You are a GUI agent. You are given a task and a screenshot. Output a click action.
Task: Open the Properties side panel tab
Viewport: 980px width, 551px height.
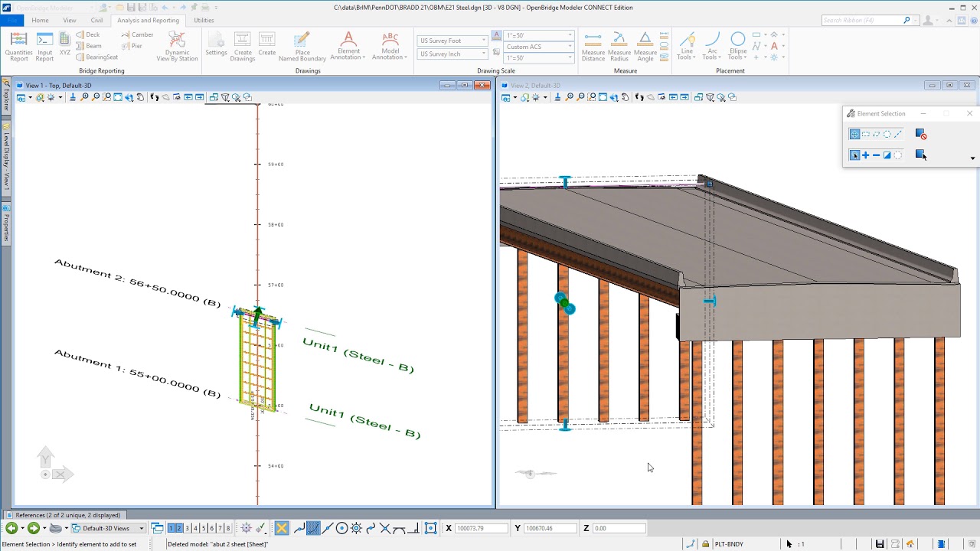(6, 223)
